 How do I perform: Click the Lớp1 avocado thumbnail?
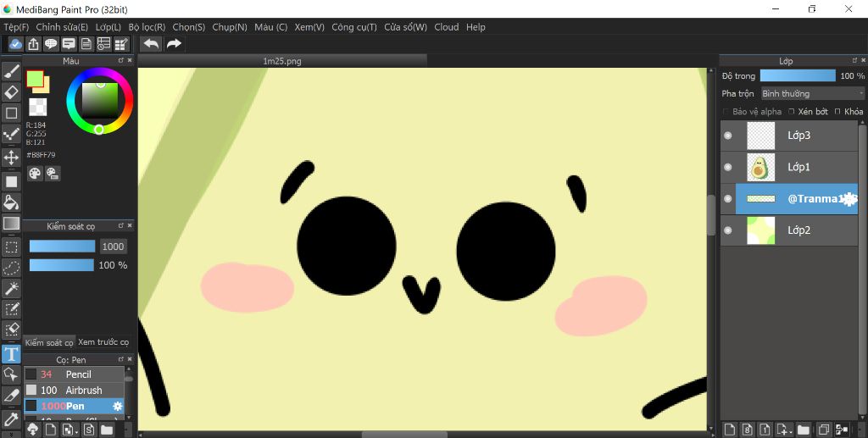(760, 167)
